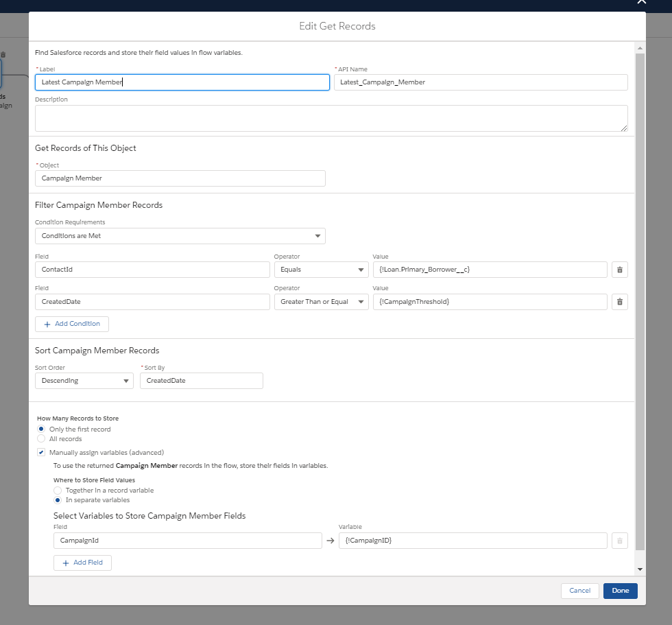Select Only the first record option
This screenshot has width=672, height=625.
click(41, 429)
